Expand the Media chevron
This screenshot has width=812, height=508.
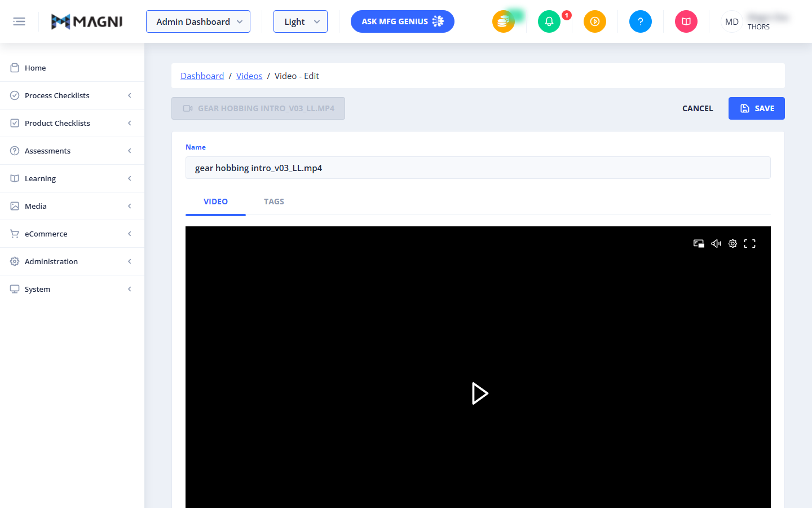pyautogui.click(x=130, y=206)
